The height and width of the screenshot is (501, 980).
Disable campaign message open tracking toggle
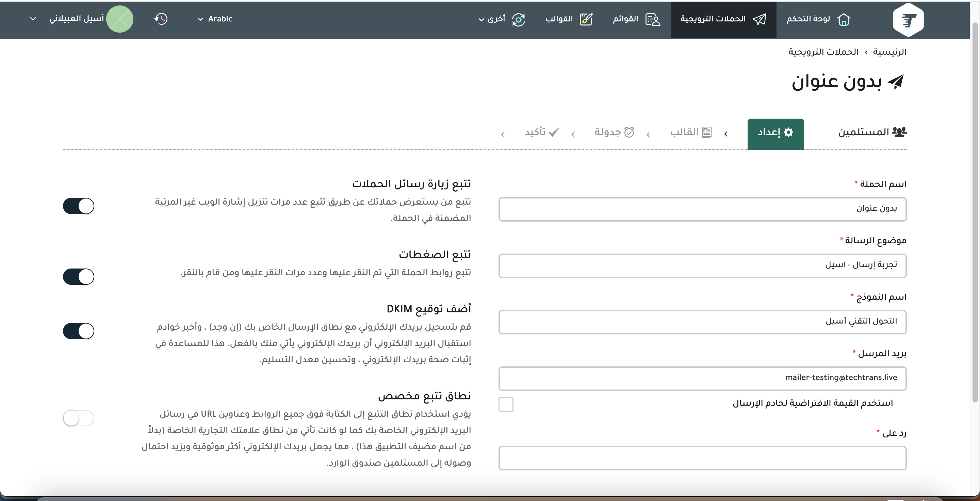pos(79,206)
